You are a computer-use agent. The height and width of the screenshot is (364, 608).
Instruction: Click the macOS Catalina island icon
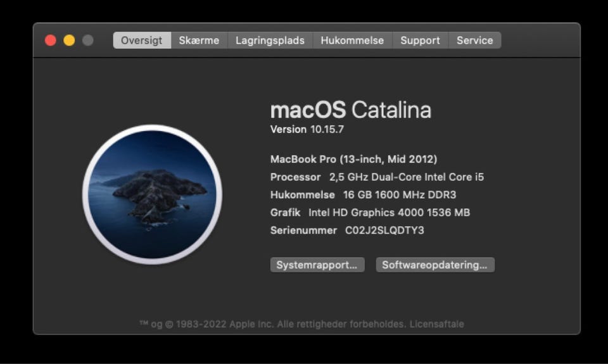coord(152,194)
